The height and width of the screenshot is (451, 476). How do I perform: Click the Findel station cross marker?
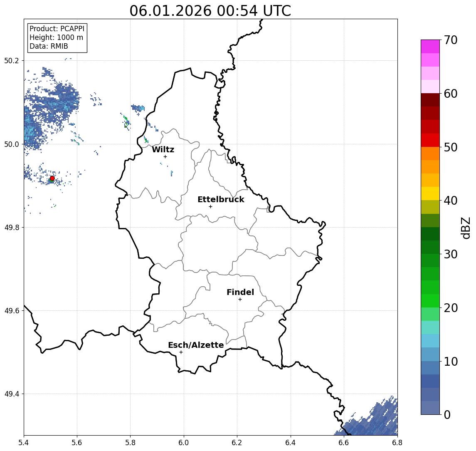point(240,300)
